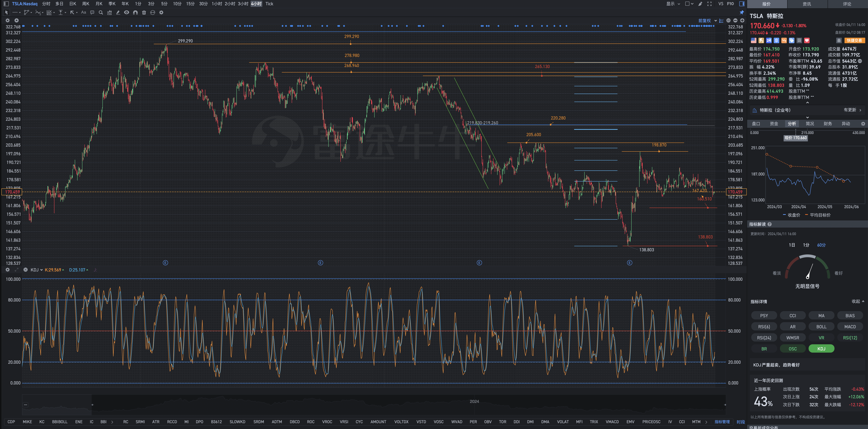The height and width of the screenshot is (429, 868).
Task: Click the pin icon below the toolbar
Action: tap(742, 12)
